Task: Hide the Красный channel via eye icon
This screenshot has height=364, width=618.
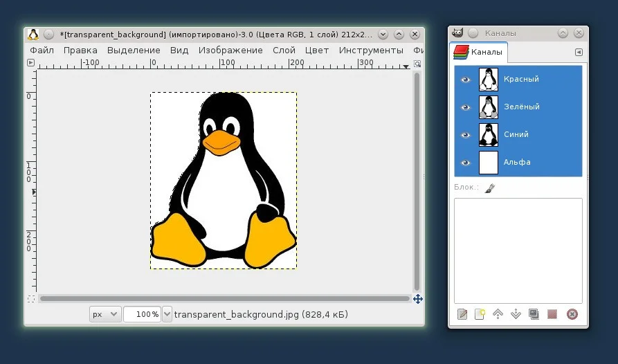Action: (x=466, y=80)
